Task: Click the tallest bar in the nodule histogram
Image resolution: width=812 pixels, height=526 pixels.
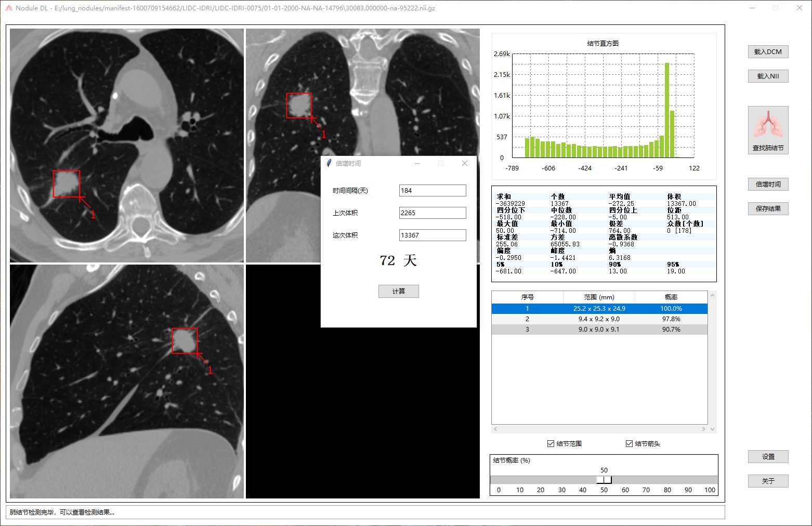Action: [x=667, y=110]
